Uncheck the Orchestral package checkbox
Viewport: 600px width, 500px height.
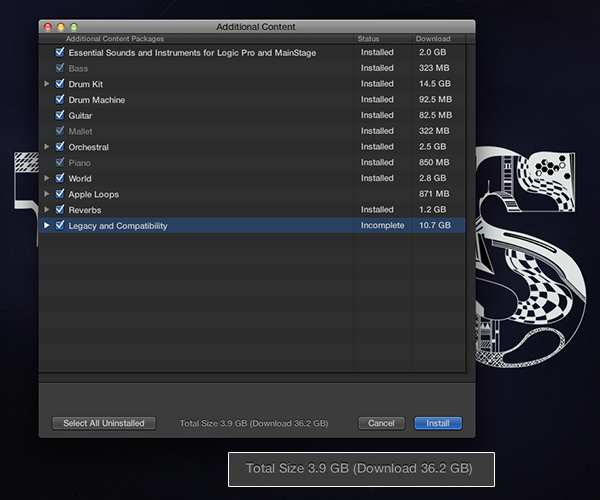click(60, 147)
